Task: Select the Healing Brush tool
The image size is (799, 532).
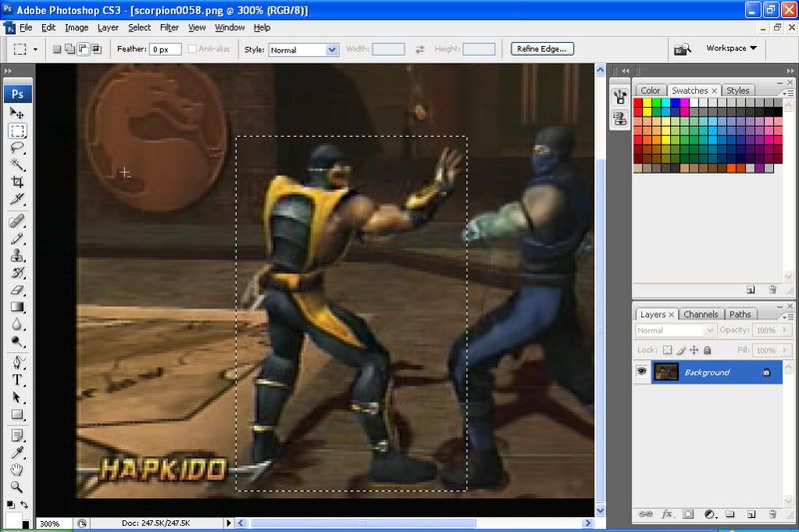Action: point(17,221)
